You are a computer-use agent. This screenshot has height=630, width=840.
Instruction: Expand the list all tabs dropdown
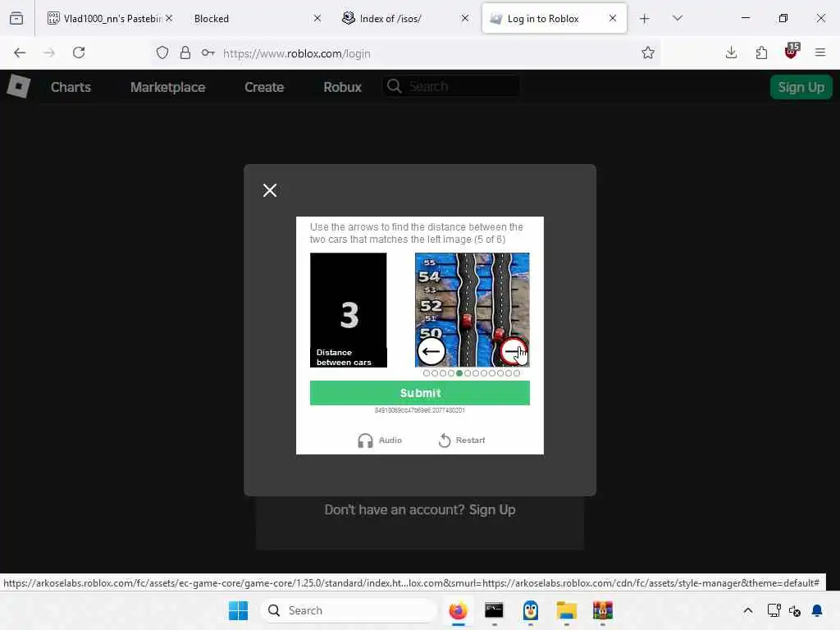pyautogui.click(x=677, y=18)
